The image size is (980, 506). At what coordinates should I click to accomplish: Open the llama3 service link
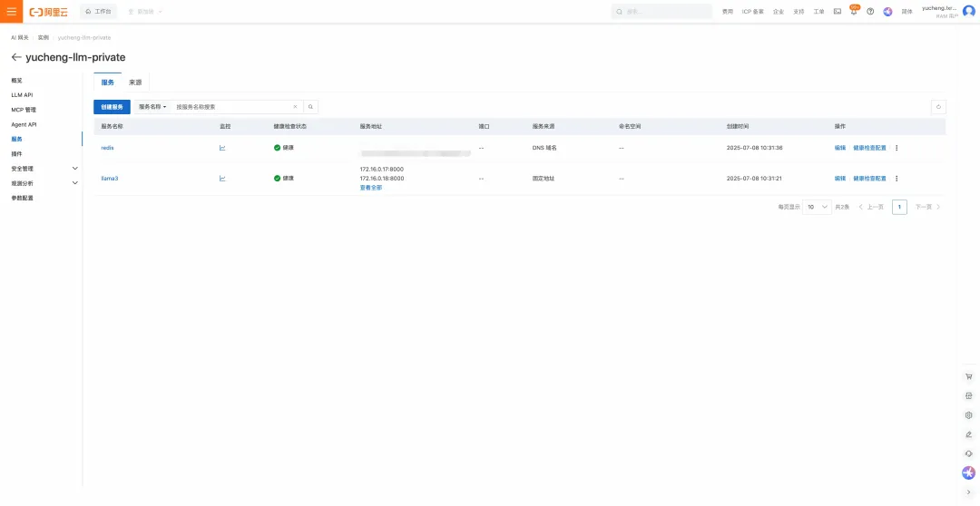(x=110, y=179)
